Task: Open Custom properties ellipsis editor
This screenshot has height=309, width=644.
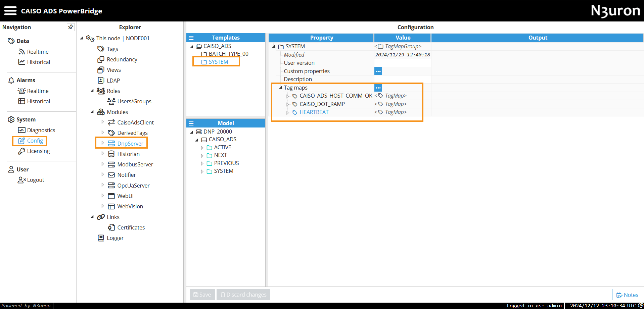Action: tap(378, 71)
